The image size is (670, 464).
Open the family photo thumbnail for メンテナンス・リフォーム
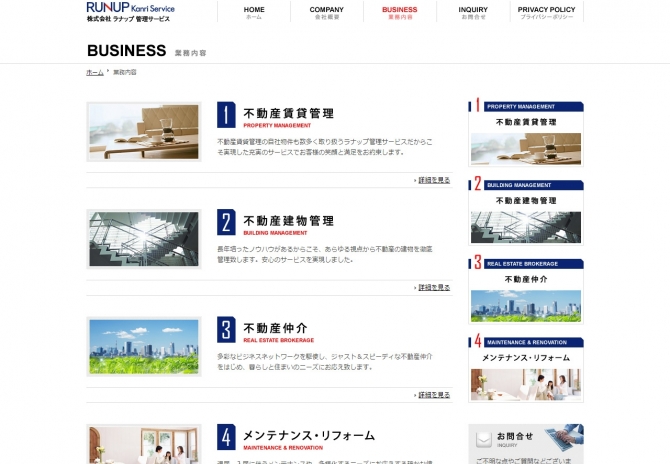pyautogui.click(x=144, y=444)
